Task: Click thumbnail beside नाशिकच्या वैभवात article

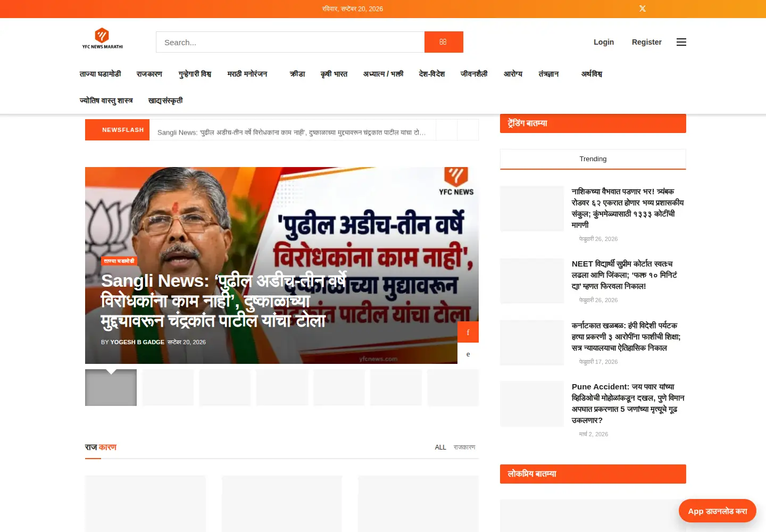Action: 532,209
